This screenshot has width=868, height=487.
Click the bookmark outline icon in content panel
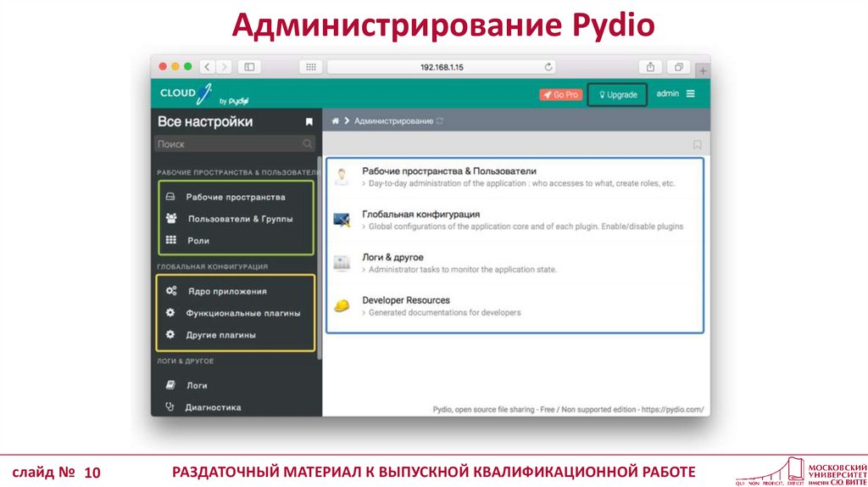click(697, 144)
